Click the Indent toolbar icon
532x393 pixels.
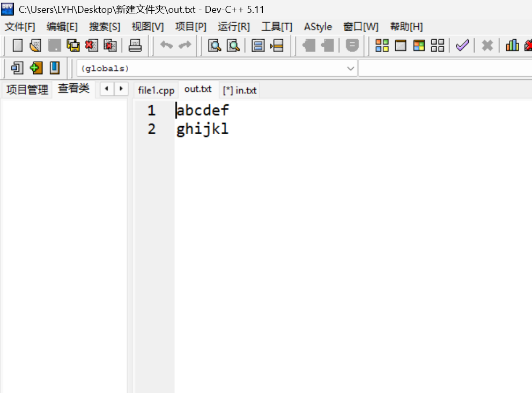pos(308,45)
